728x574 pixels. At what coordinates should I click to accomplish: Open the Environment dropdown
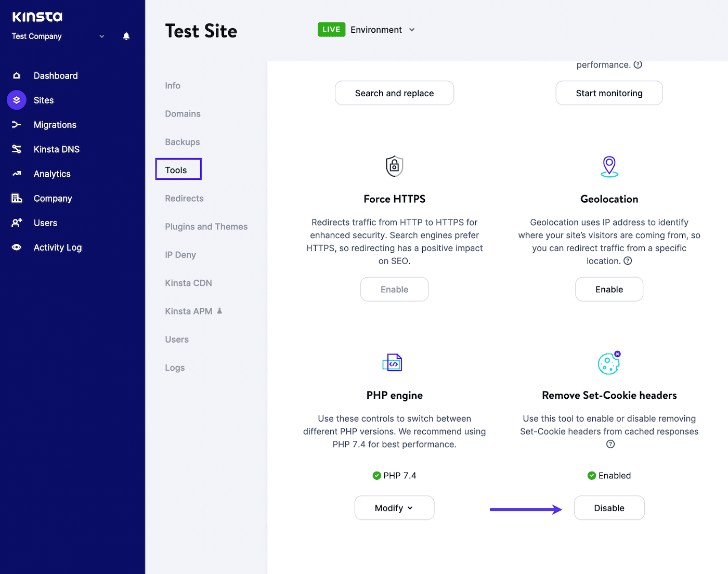(382, 30)
